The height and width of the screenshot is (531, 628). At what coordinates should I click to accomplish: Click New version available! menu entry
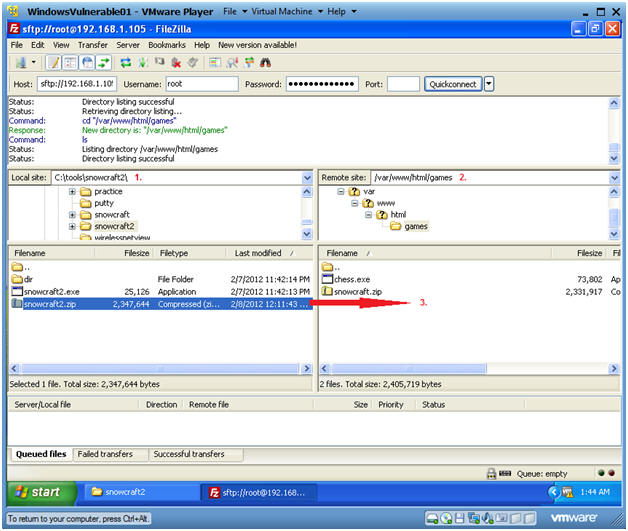(x=257, y=45)
